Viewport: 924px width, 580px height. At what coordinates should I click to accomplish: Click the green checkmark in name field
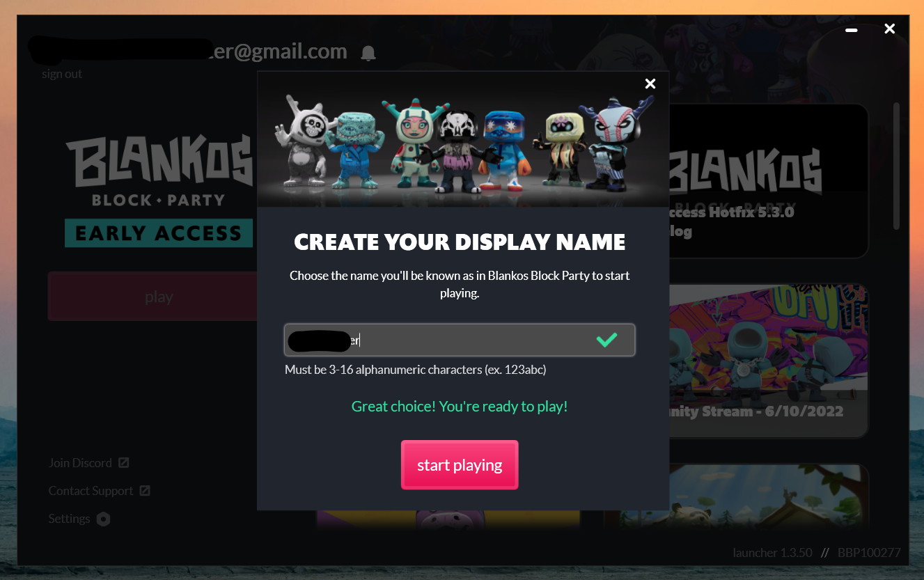(x=607, y=340)
